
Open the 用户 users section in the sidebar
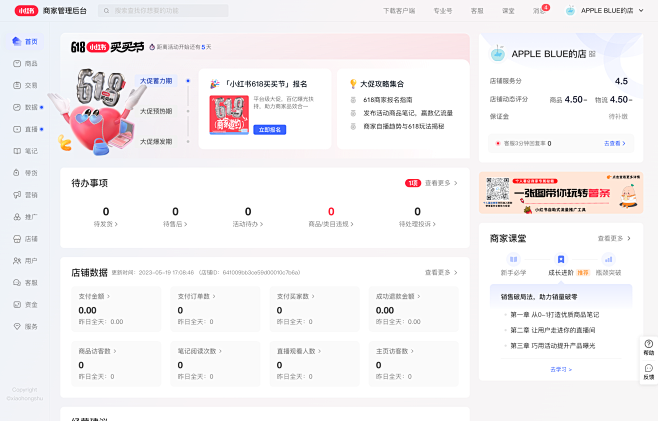tap(26, 261)
